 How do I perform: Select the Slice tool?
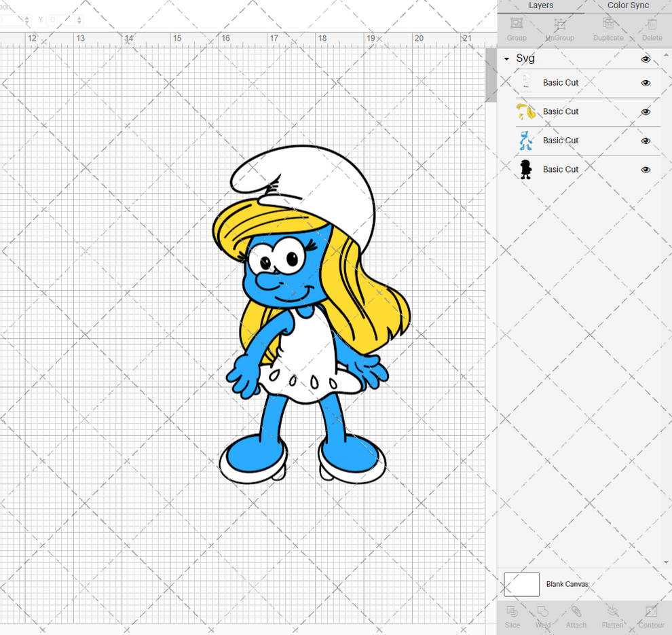pyautogui.click(x=512, y=617)
